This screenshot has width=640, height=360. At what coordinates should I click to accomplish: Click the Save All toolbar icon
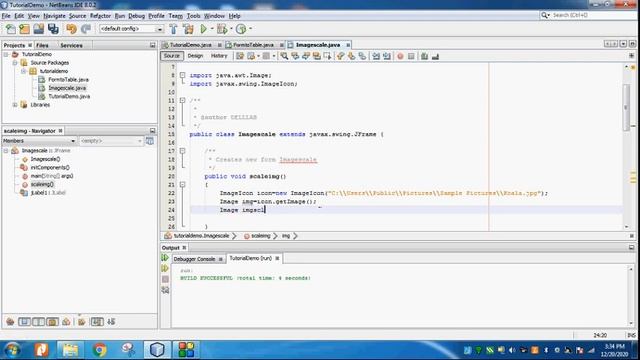point(53,29)
